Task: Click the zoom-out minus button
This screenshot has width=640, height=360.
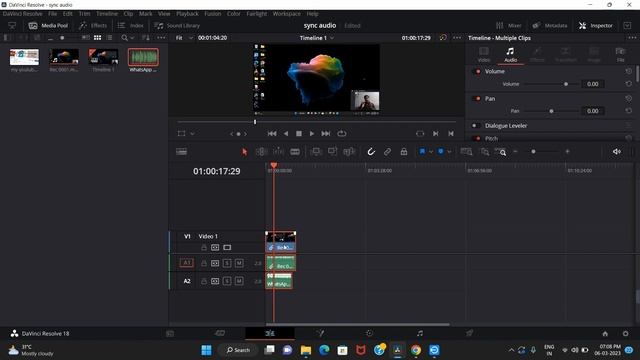Action: pyautogui.click(x=515, y=151)
